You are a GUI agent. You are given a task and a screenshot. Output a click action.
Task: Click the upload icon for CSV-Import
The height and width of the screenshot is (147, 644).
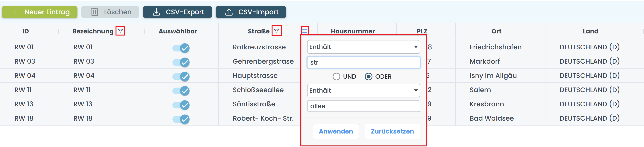click(229, 12)
